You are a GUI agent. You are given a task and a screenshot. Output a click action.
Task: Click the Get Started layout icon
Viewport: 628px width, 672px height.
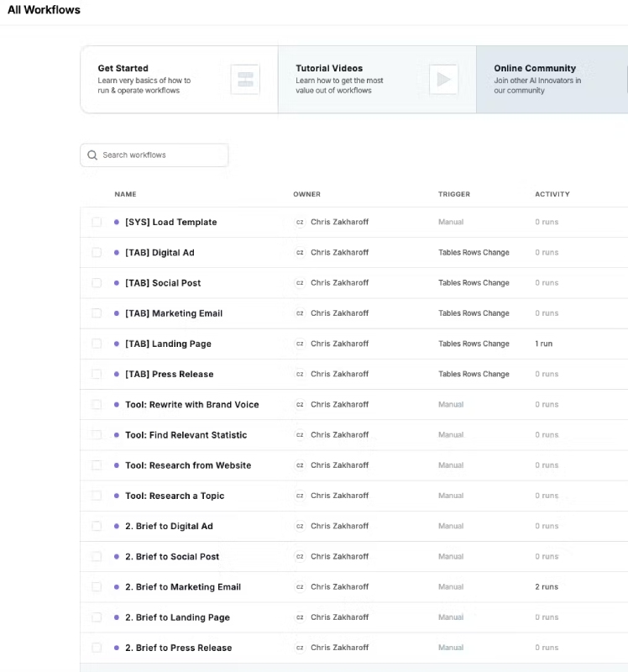click(245, 79)
